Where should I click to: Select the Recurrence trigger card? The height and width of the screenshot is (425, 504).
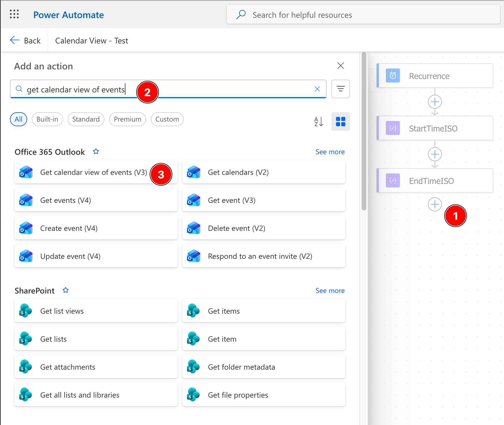(x=435, y=76)
